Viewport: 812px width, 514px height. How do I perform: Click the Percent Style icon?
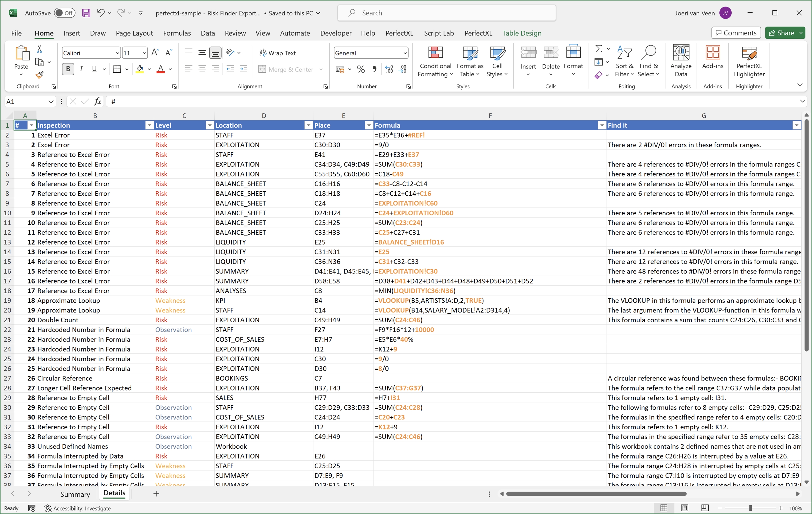[x=361, y=70]
